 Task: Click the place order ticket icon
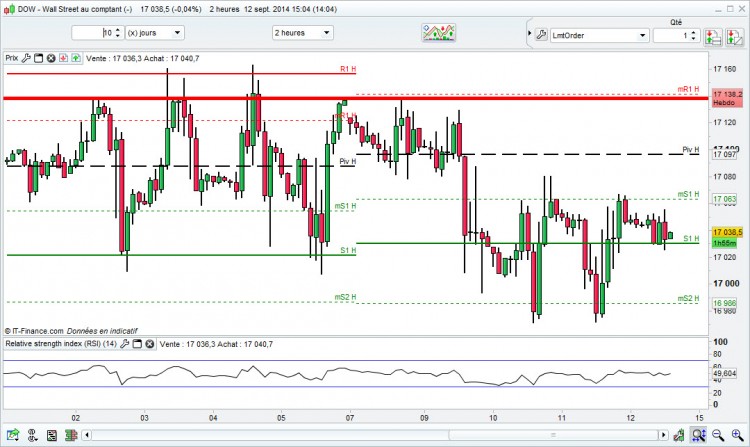tap(713, 36)
